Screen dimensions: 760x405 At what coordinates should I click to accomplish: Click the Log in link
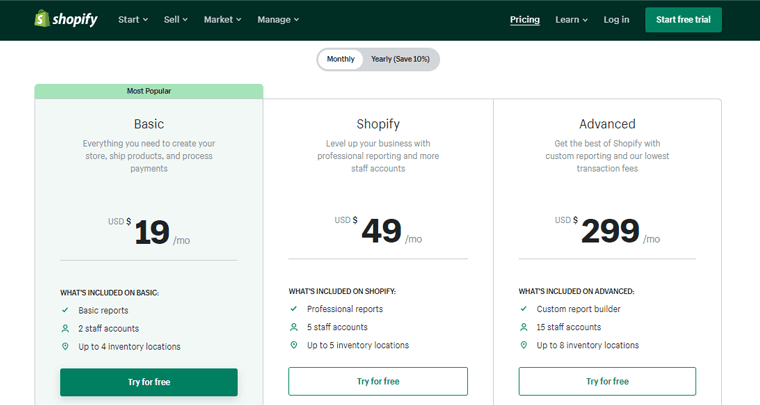[616, 20]
